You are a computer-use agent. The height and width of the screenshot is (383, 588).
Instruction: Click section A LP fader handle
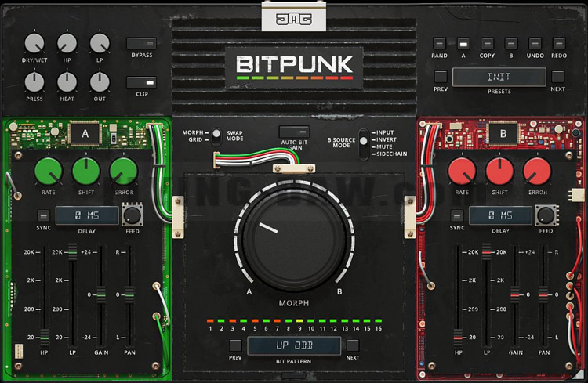pyautogui.click(x=73, y=252)
